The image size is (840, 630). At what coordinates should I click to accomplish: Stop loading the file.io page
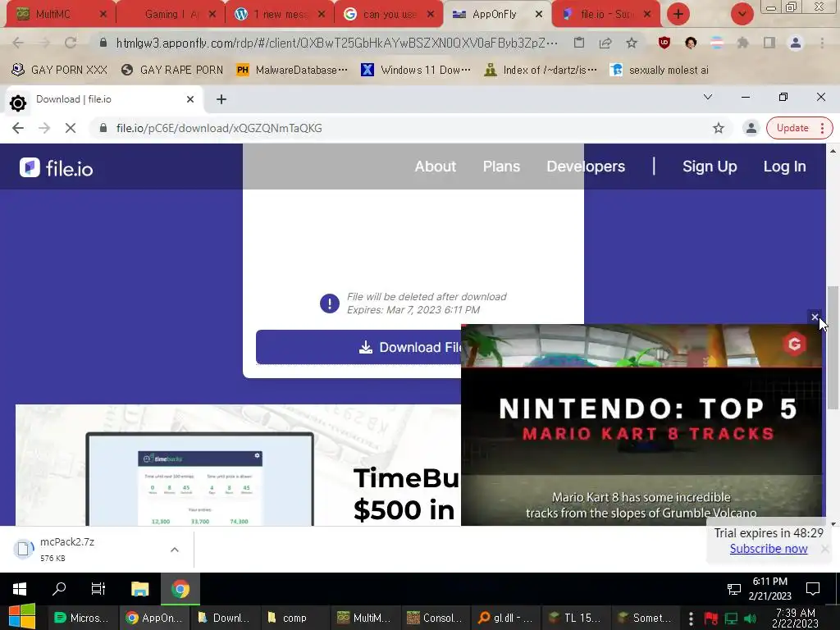coord(71,128)
